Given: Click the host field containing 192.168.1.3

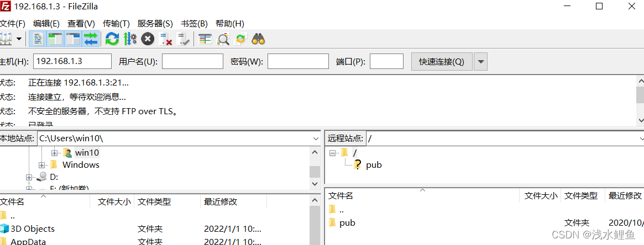Looking at the screenshot, I should (x=72, y=61).
